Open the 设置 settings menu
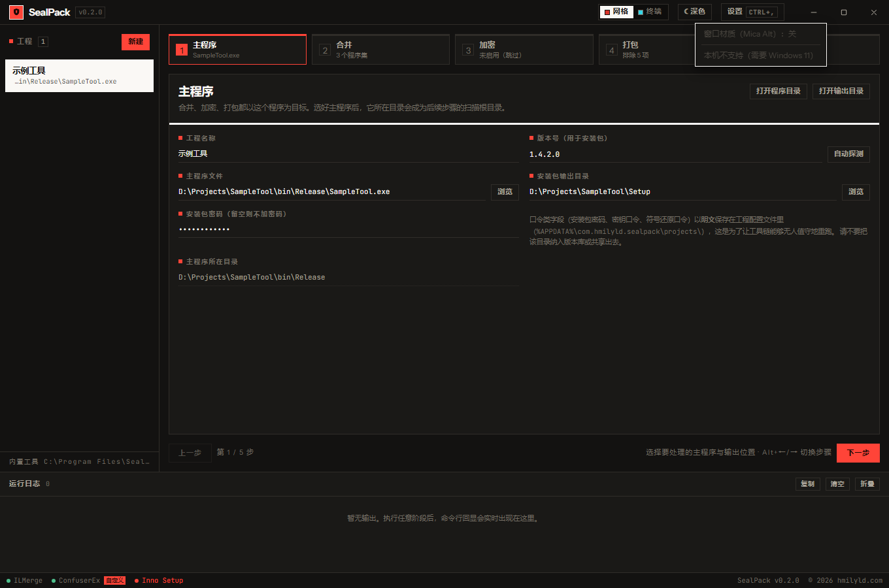 point(752,12)
